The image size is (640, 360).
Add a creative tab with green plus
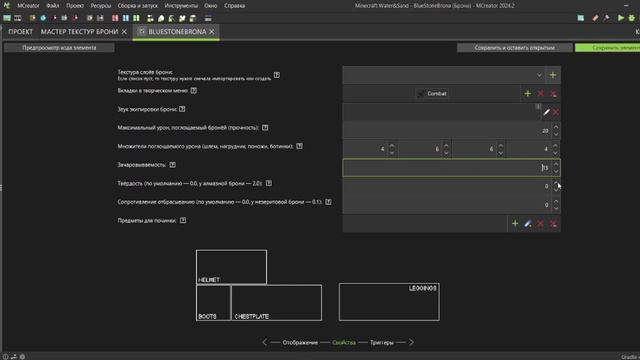click(x=527, y=94)
